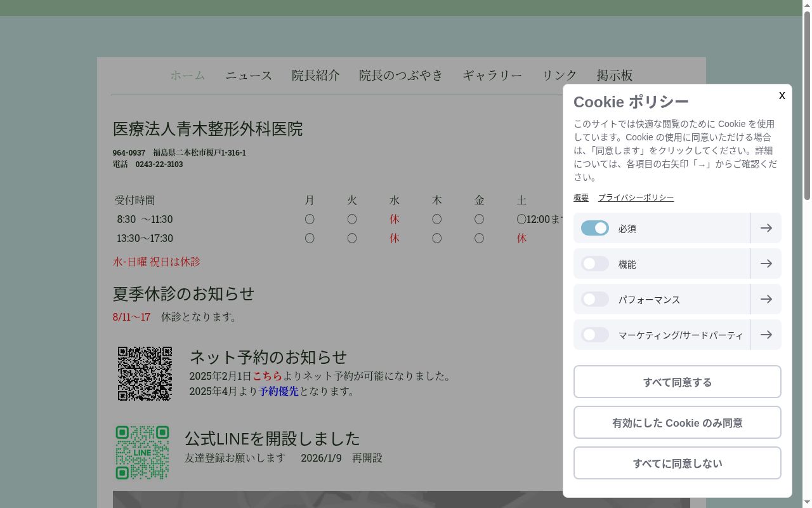Screen dimensions: 812x508
Task: Click the 水-日曜 祝日は休診 notice
Action: coord(157,262)
